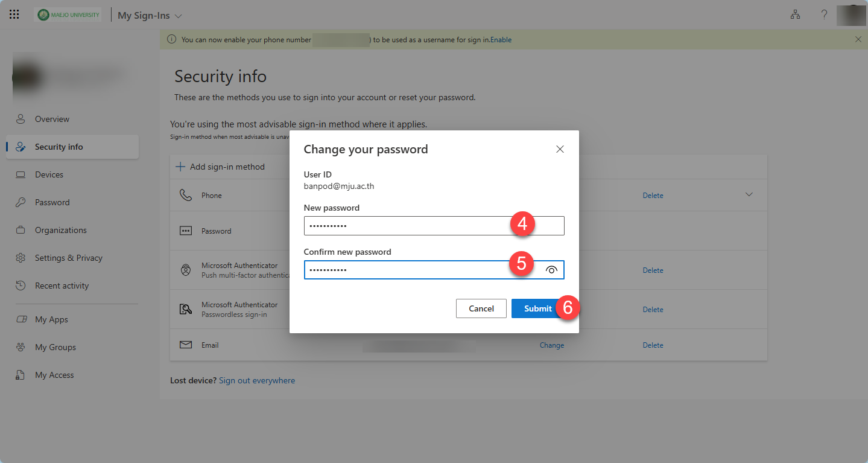Image resolution: width=868 pixels, height=463 pixels.
Task: Open the app launcher waffle icon
Action: 14,15
